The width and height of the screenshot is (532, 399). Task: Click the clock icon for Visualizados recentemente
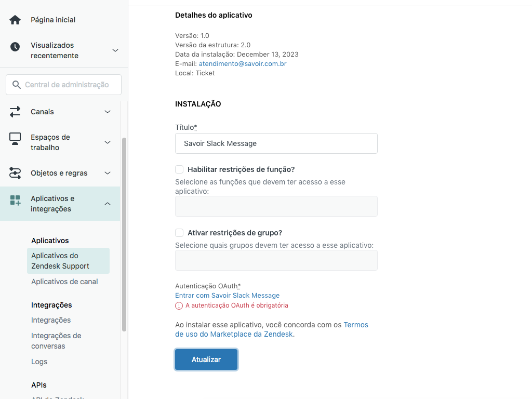tap(15, 47)
